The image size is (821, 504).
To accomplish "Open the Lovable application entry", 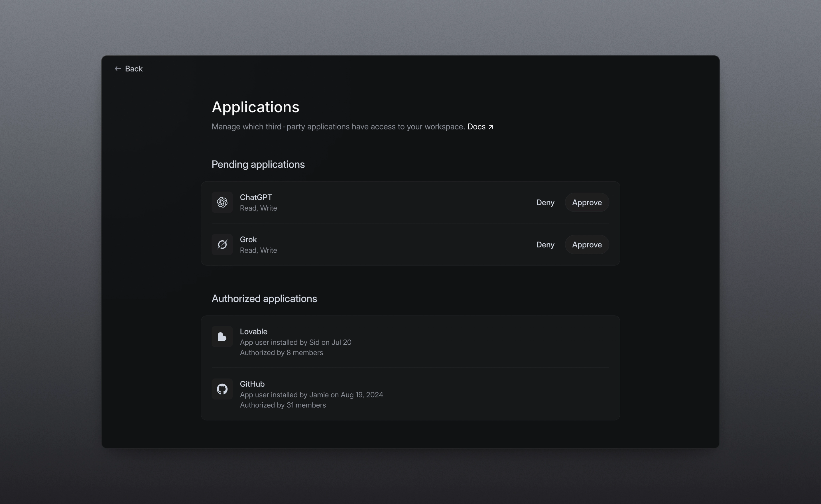I will coord(410,342).
